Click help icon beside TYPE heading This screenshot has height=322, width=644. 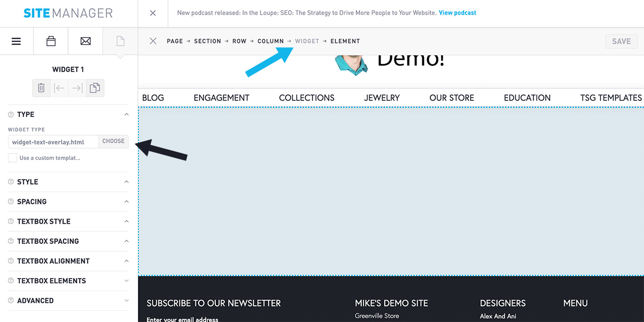pos(11,114)
